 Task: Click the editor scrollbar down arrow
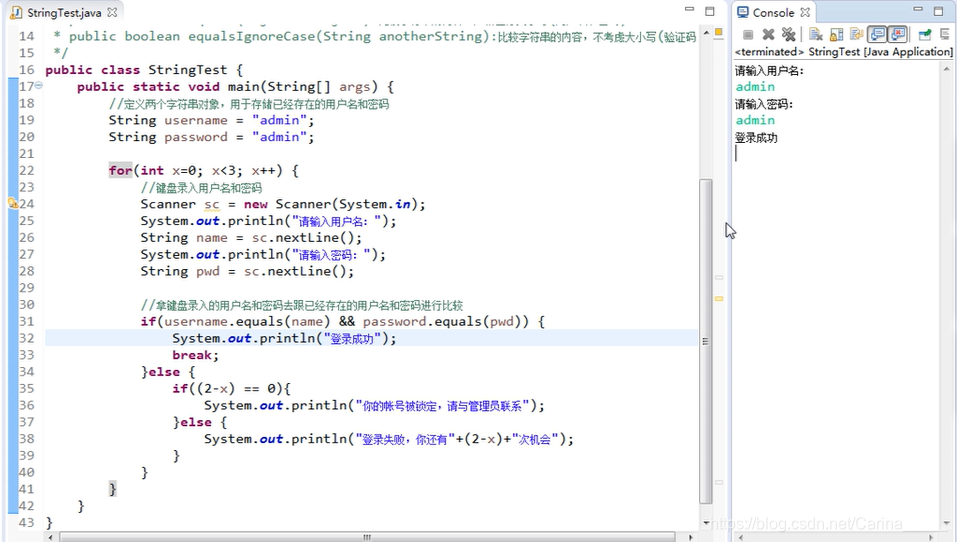(x=706, y=522)
